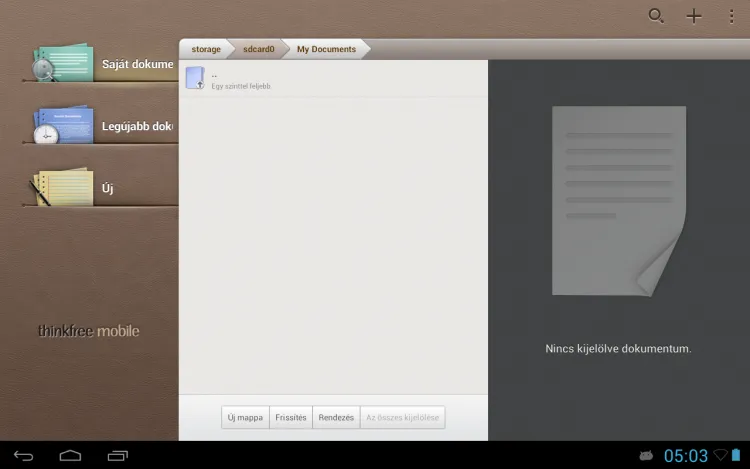The image size is (750, 469).
Task: Open Legújabb dokumentumok section
Action: pos(137,126)
